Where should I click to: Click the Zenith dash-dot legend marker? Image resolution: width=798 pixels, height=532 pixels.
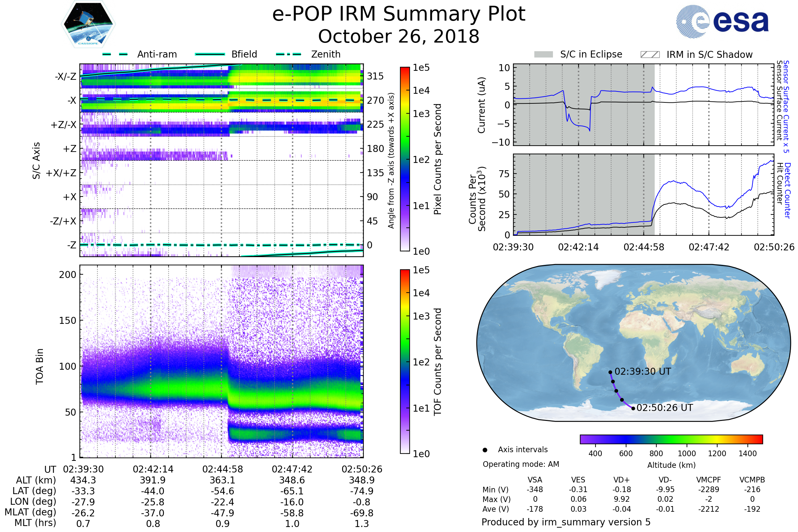pyautogui.click(x=288, y=54)
